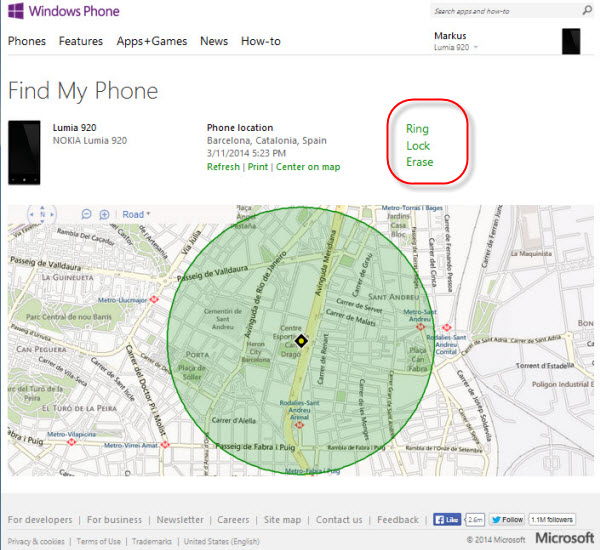Like the page on Facebook

click(446, 520)
